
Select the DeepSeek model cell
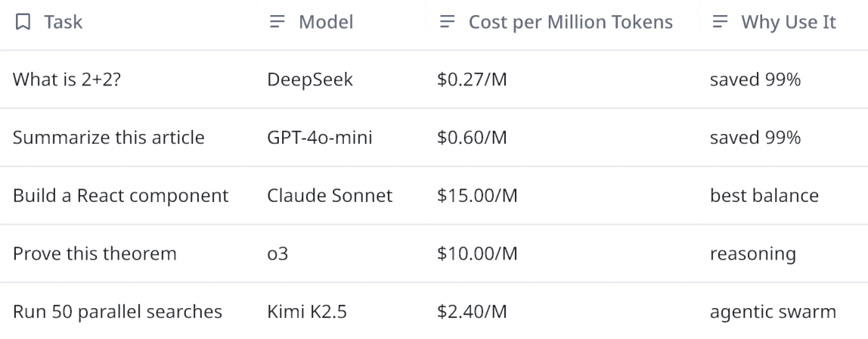coord(310,80)
